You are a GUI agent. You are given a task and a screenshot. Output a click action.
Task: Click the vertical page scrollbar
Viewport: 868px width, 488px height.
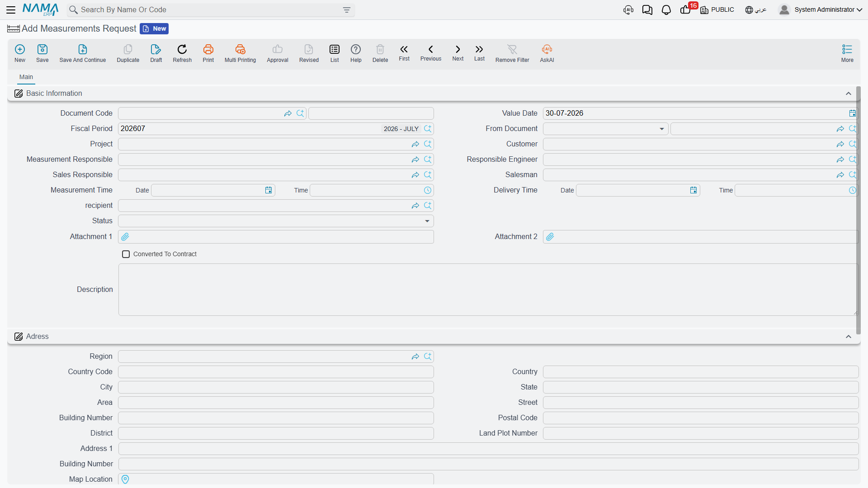pos(859,210)
